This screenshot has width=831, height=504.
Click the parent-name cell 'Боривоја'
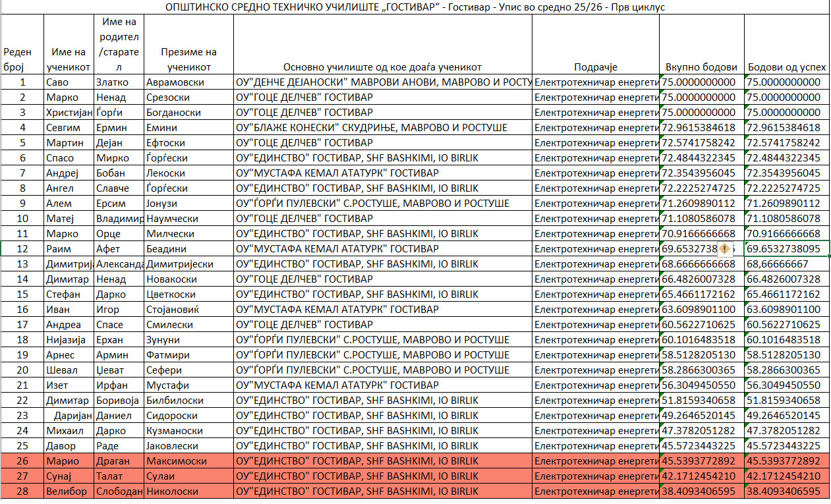[x=119, y=401]
